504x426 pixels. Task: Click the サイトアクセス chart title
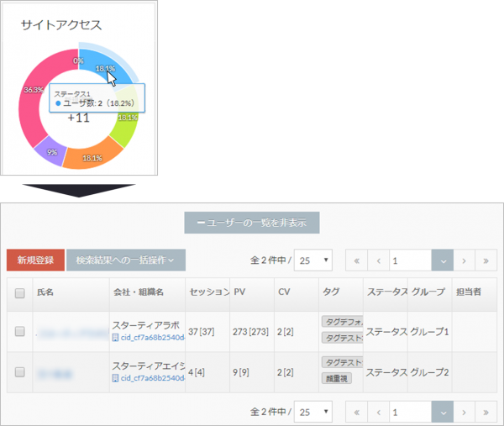(61, 25)
